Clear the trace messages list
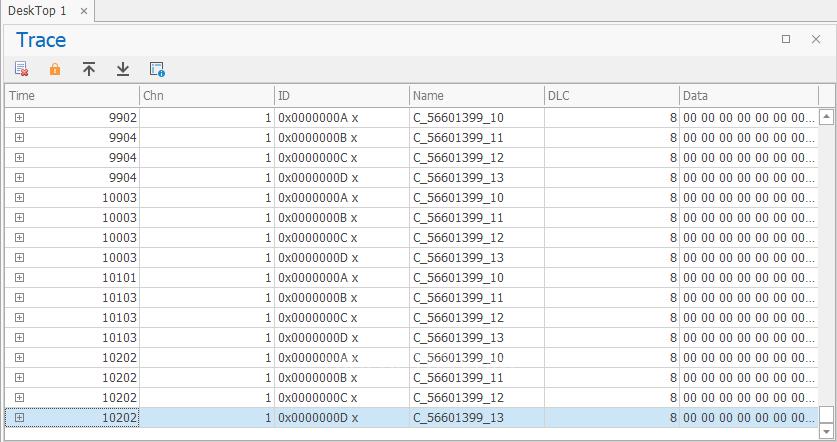Viewport: 837px width, 442px height. pos(21,69)
